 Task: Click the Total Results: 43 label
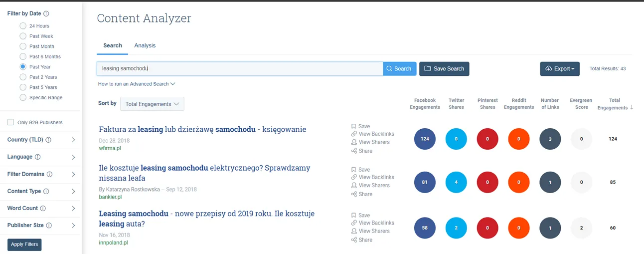[x=607, y=69]
